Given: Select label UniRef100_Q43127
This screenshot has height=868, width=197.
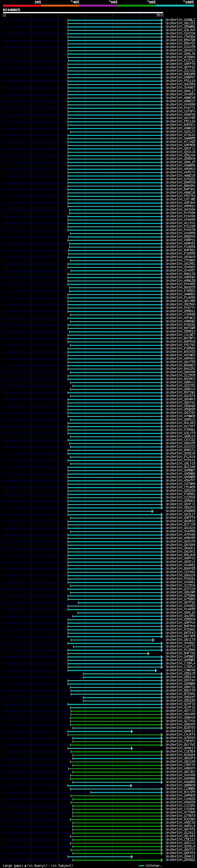Looking at the screenshot, I should 180,515.
